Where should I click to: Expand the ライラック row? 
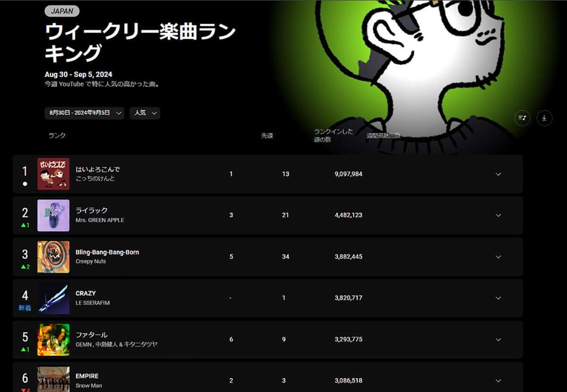(x=498, y=215)
